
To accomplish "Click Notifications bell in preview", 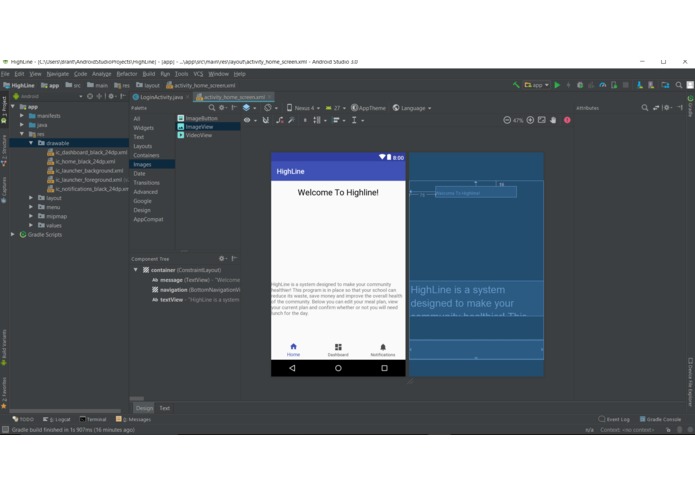I will (x=383, y=347).
